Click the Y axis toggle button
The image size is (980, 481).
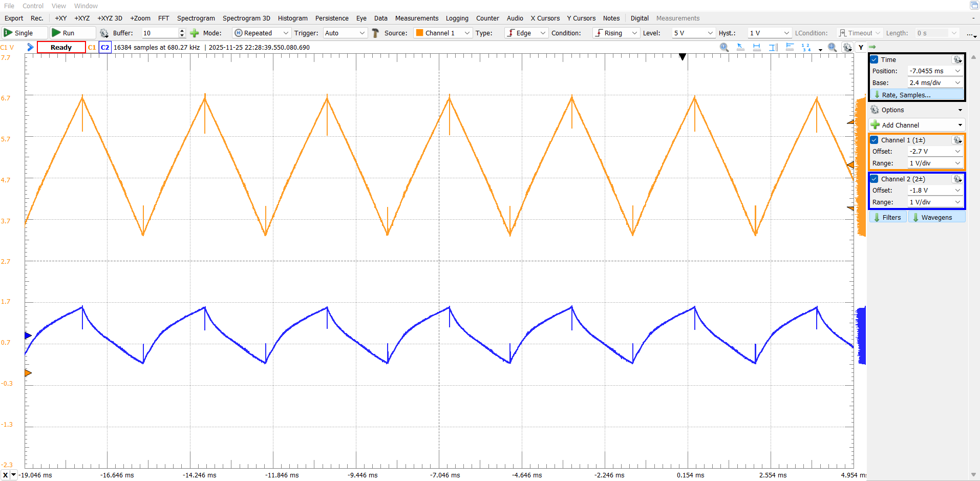click(861, 47)
